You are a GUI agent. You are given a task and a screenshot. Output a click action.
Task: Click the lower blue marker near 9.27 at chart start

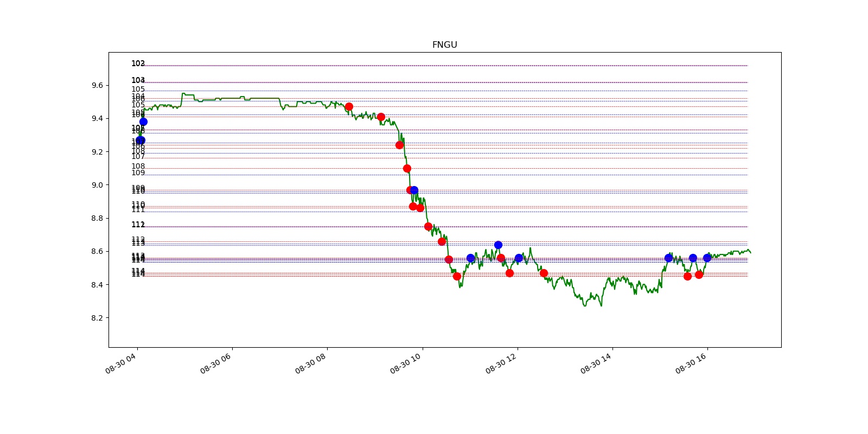(x=141, y=140)
